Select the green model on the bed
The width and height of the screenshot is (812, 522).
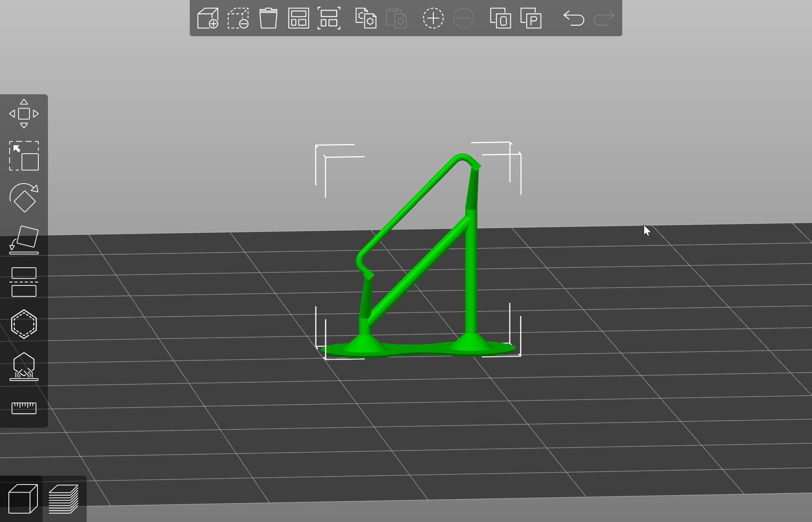click(471, 274)
